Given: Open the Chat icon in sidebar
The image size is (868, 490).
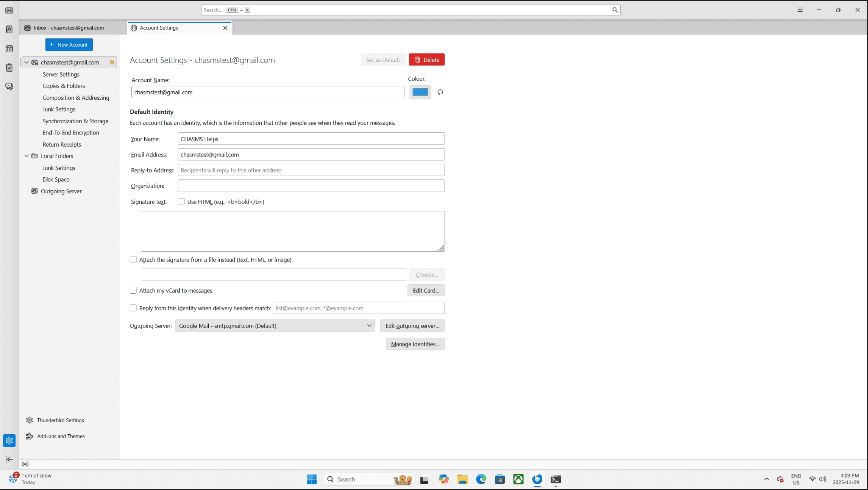Looking at the screenshot, I should coord(9,86).
